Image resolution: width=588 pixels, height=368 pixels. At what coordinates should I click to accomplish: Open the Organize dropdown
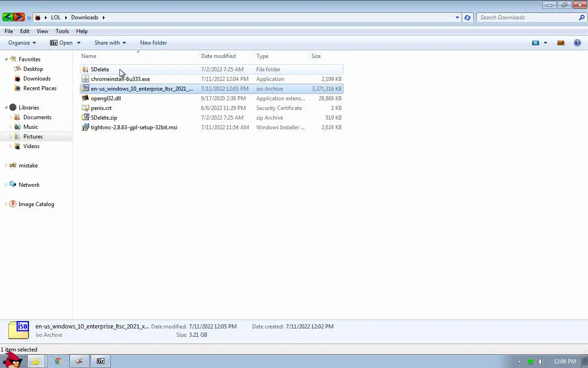tap(22, 43)
